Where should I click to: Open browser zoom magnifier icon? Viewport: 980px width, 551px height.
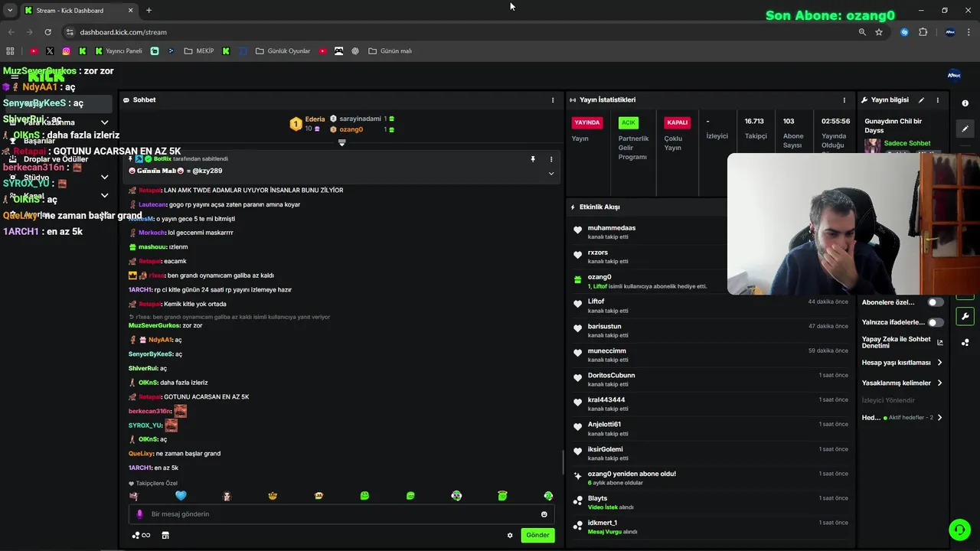(862, 32)
